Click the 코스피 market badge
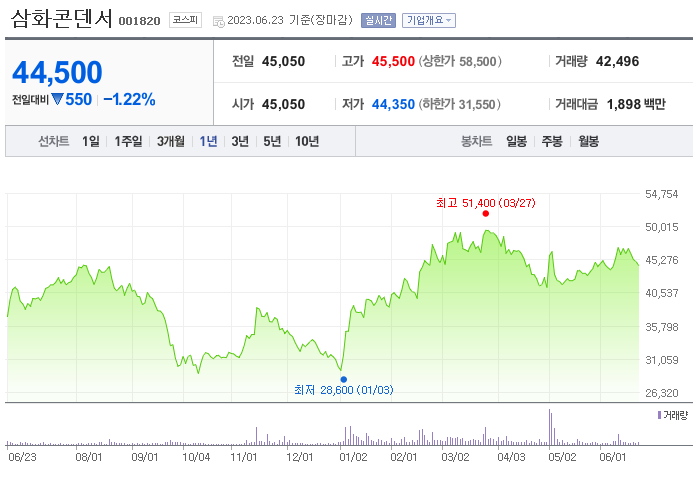Viewport: 693px width, 478px height. point(185,20)
